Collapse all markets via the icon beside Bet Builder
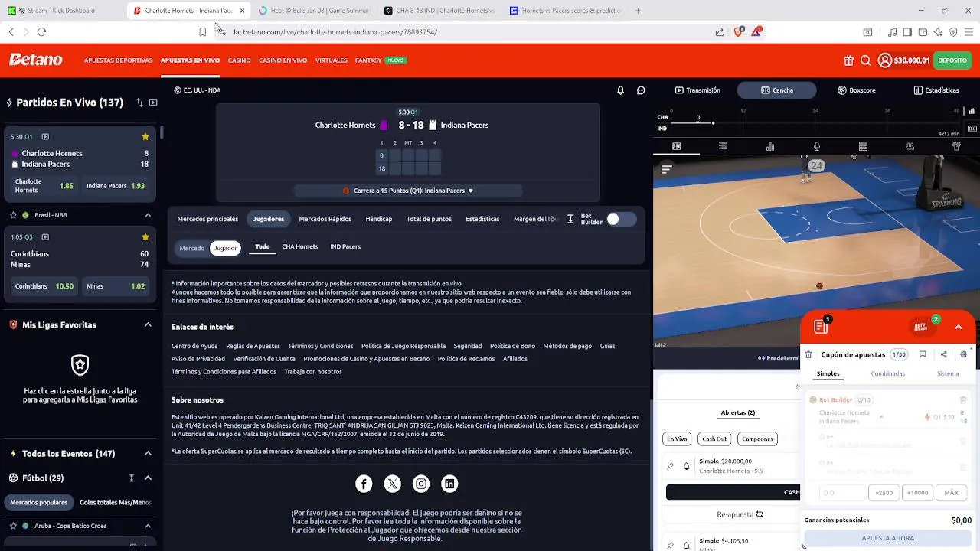 (570, 219)
